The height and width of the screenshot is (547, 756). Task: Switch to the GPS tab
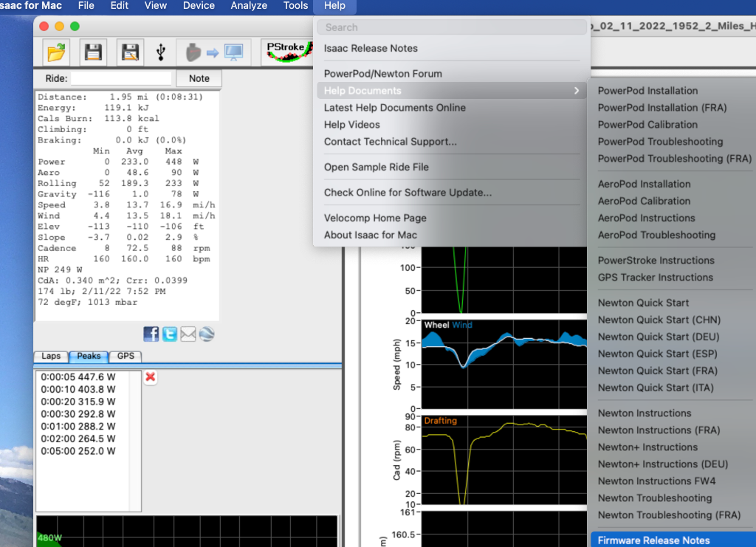coord(126,356)
